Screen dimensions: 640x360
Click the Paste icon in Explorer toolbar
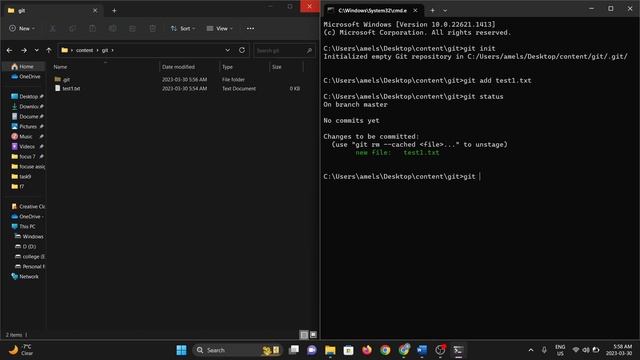point(93,29)
